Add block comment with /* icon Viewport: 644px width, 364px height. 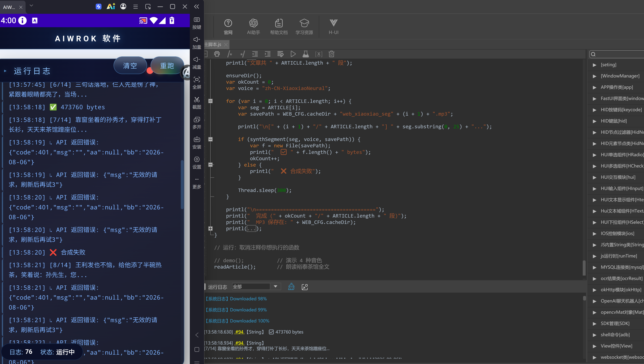pyautogui.click(x=229, y=54)
